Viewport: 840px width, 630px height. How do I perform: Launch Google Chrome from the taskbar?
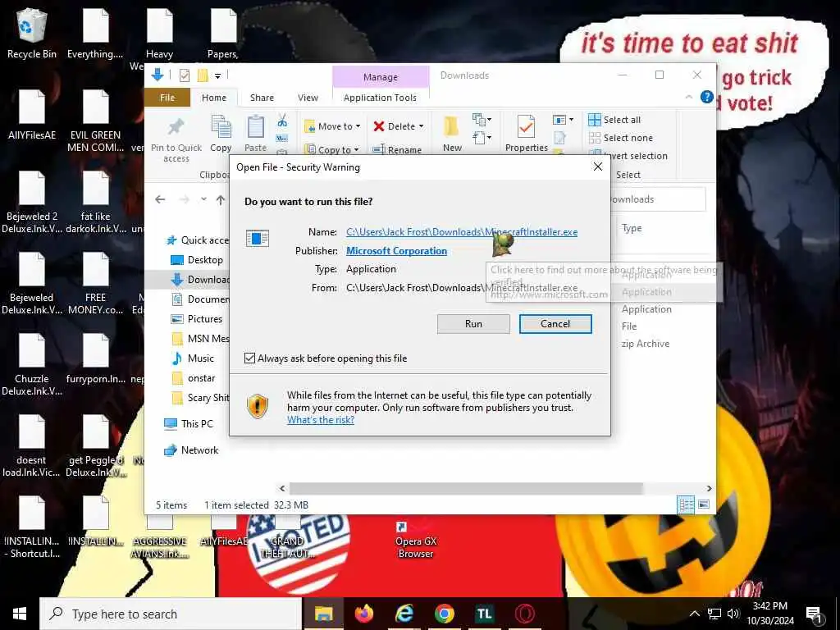tap(444, 614)
